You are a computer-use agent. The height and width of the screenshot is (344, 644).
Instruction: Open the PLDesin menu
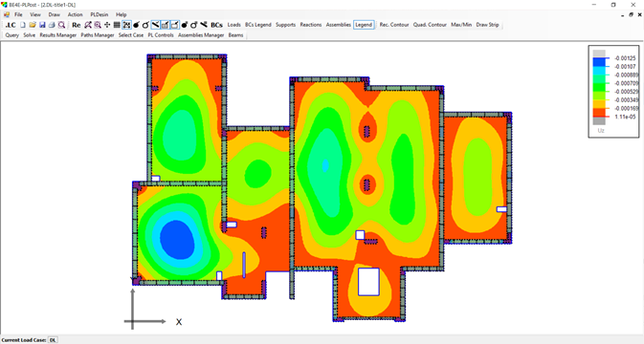99,14
